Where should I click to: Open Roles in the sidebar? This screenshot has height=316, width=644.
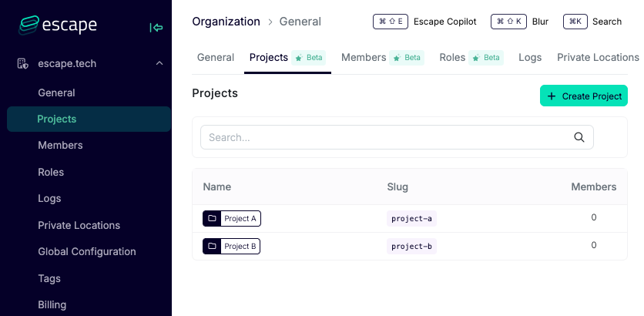pos(51,172)
